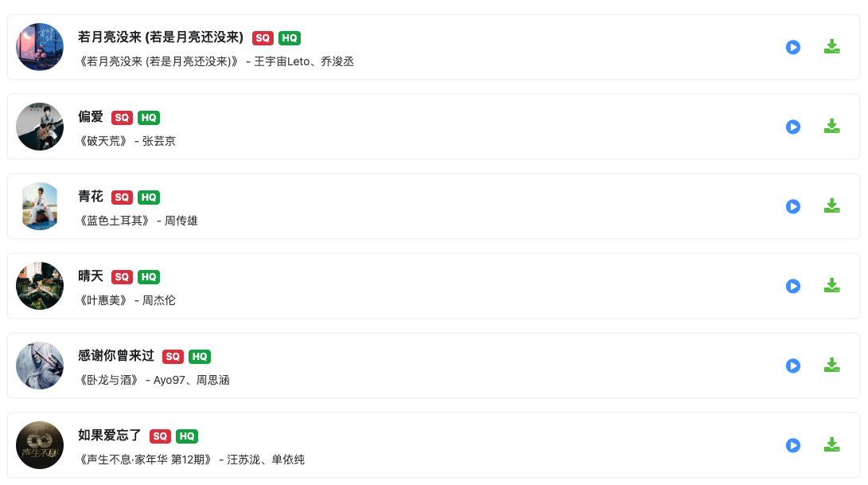Download 偏爱 by 张芸京
This screenshot has height=485, width=868.
pos(831,127)
